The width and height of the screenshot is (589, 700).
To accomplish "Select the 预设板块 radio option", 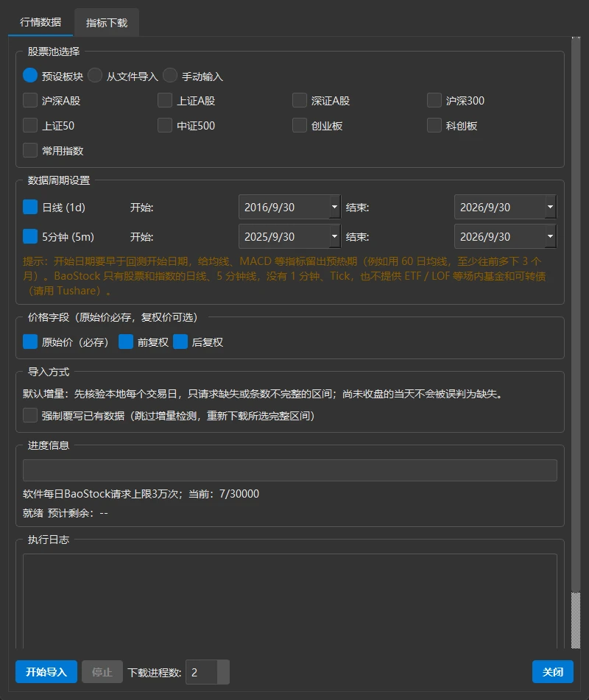I will tap(30, 75).
